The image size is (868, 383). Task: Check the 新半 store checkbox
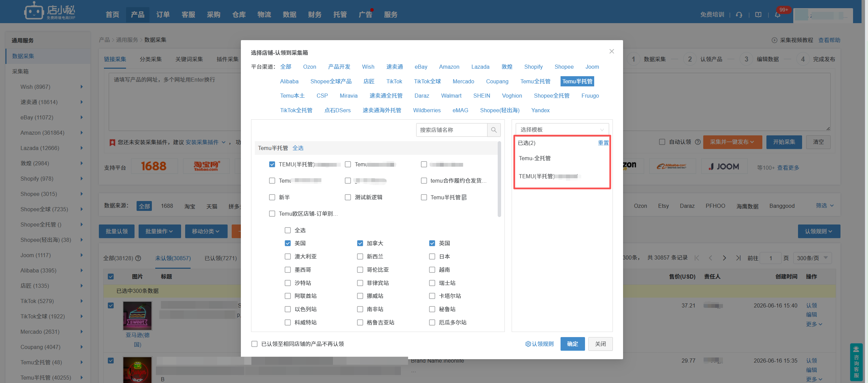(272, 197)
